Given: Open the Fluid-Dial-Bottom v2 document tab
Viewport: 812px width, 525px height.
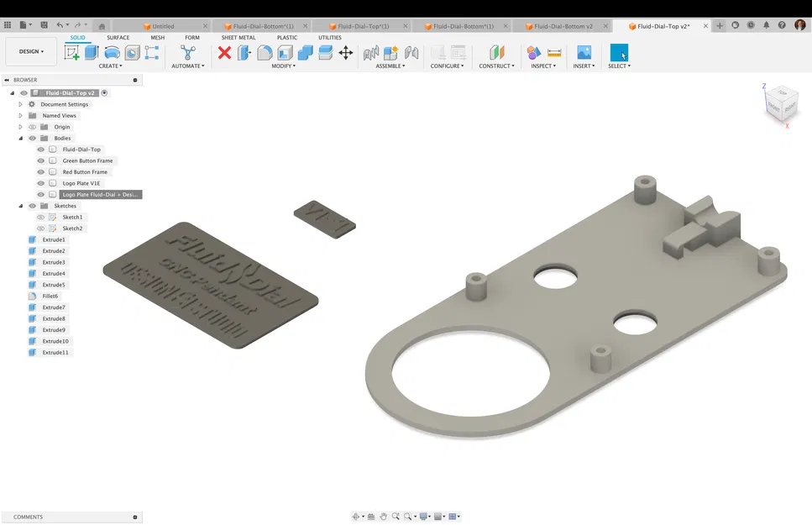Looking at the screenshot, I should (564, 25).
